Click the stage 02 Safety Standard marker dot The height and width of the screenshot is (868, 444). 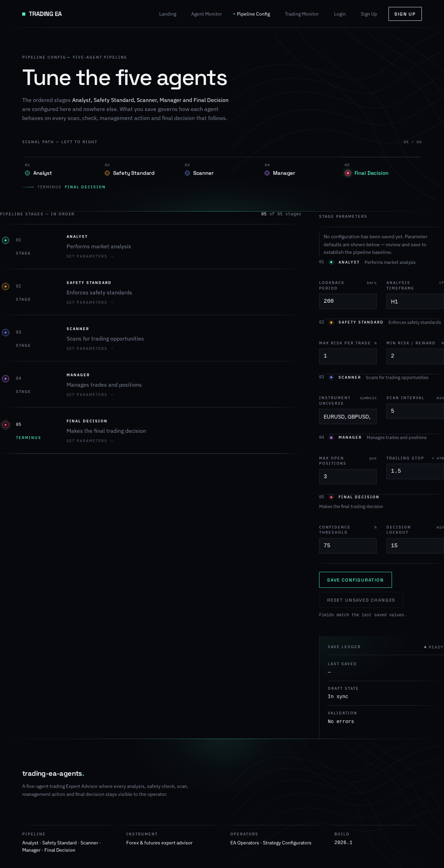click(6, 286)
